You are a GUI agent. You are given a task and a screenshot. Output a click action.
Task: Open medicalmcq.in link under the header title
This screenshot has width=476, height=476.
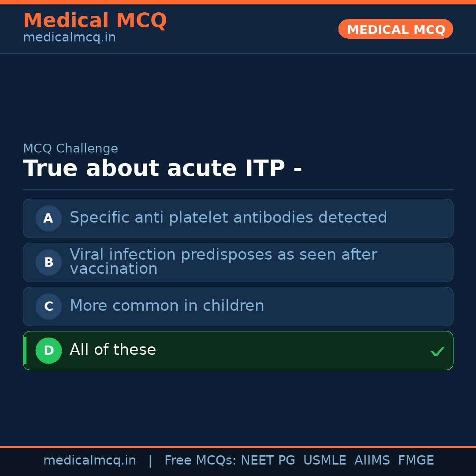coord(69,38)
